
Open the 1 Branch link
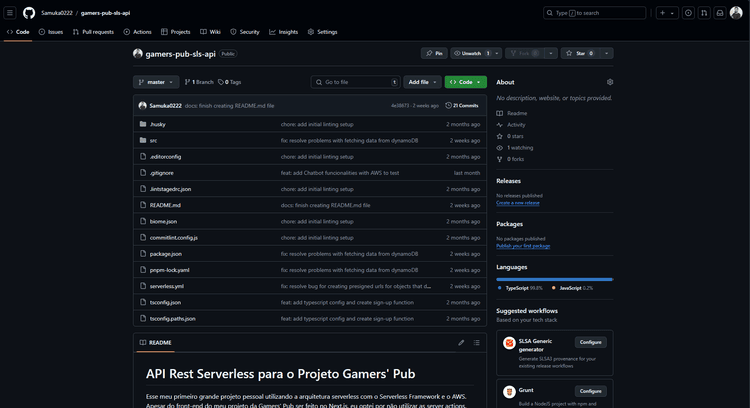(x=199, y=82)
